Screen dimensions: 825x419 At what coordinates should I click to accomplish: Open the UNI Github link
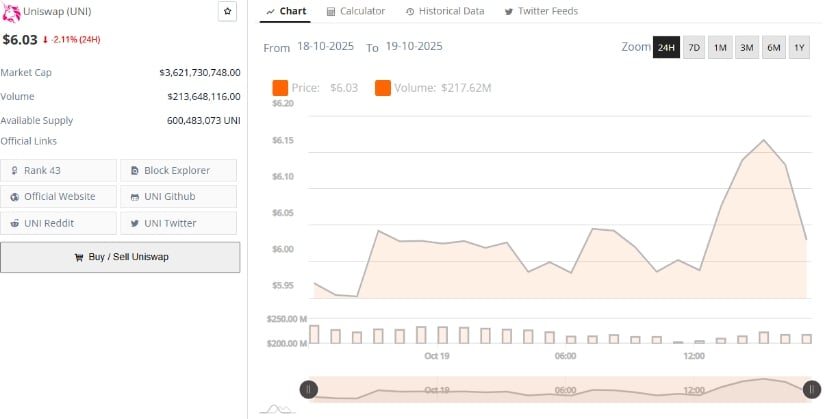coord(178,197)
